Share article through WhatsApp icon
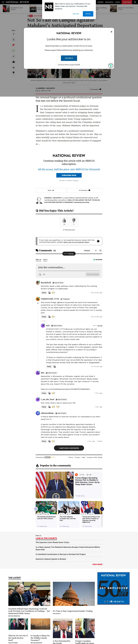The image size is (138, 644). tap(14, 51)
